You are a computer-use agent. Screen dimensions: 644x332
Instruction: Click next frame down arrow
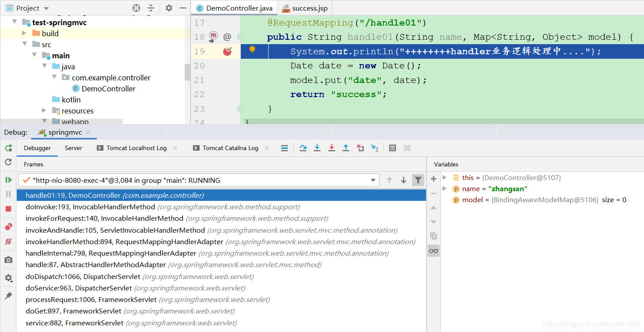pos(403,180)
